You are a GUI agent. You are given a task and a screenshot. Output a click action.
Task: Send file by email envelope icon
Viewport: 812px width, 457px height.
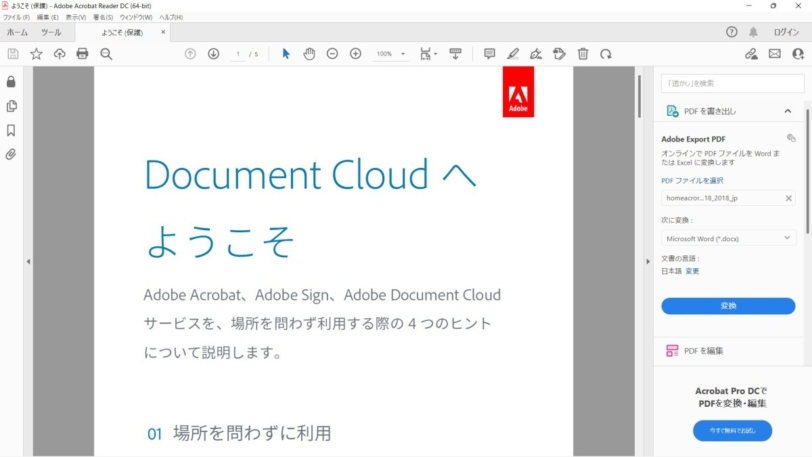tap(775, 54)
